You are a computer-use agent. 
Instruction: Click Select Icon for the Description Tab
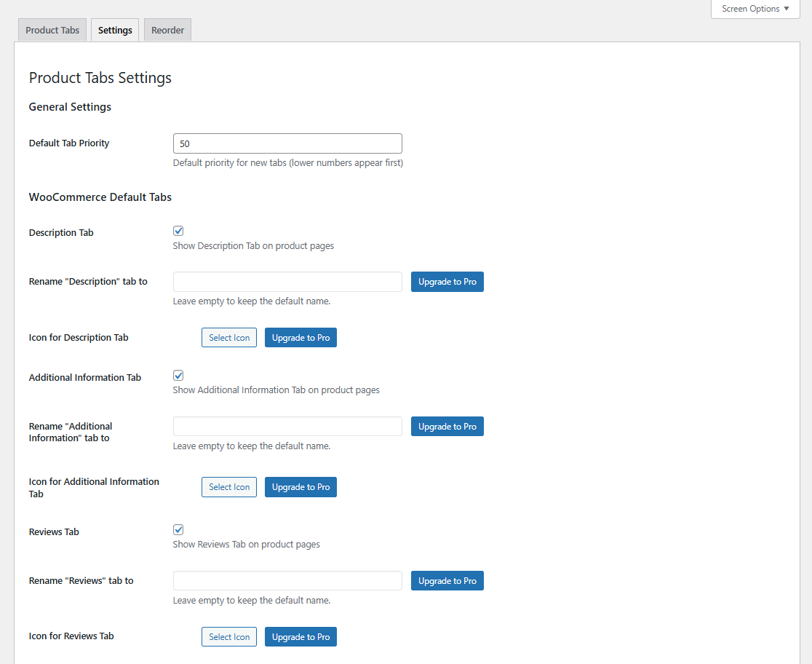pos(228,337)
